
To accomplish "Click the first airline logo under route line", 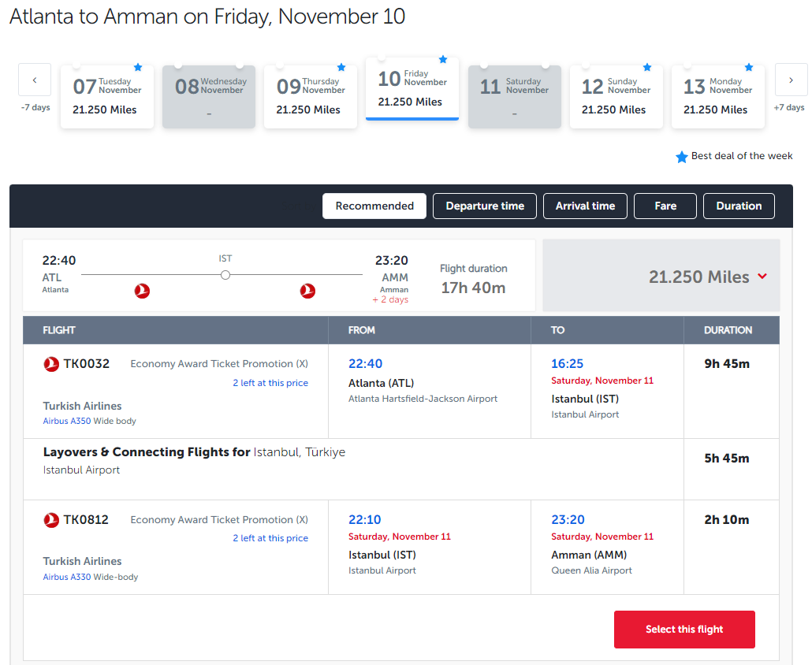I will click(142, 292).
